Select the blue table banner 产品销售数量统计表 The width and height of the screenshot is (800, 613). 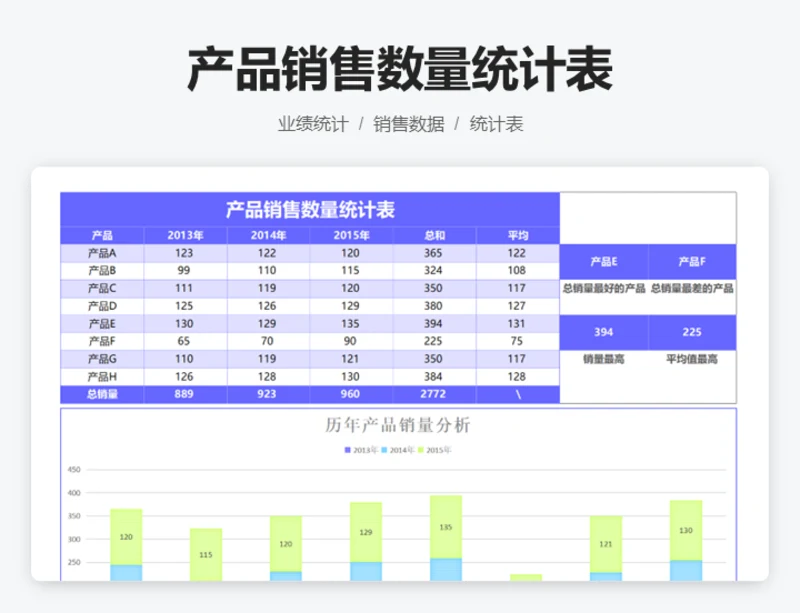pos(310,209)
